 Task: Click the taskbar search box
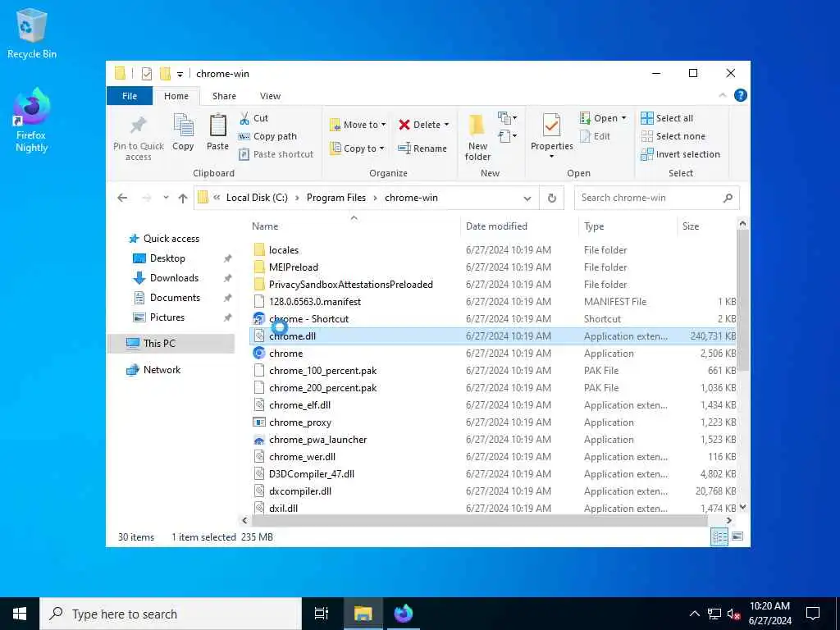tap(171, 614)
